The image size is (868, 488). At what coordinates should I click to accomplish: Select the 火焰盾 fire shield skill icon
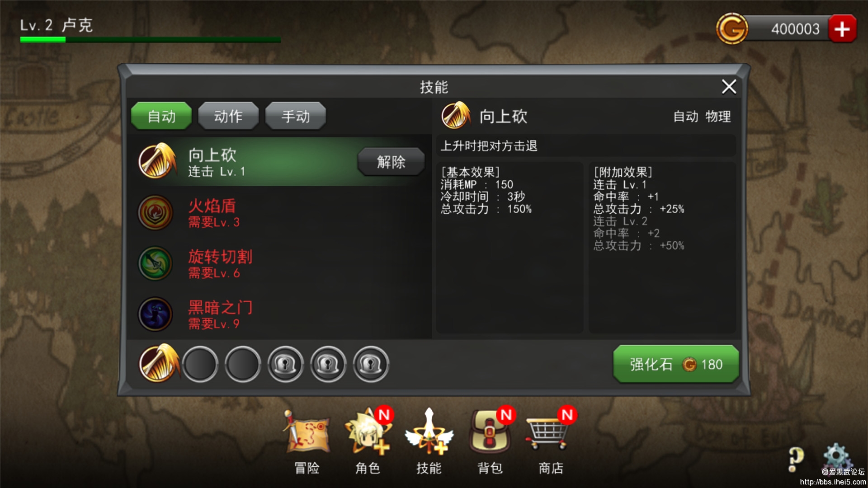(x=155, y=212)
